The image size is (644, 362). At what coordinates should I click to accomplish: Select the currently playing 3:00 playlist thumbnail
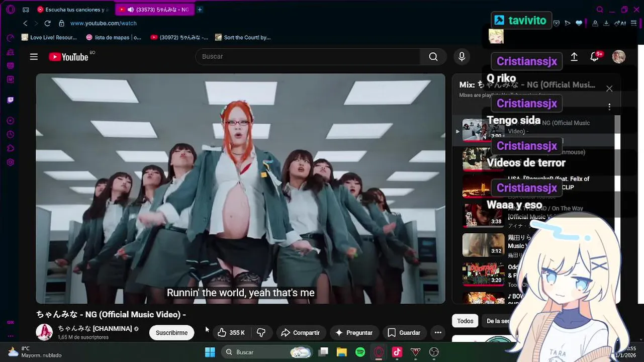tap(483, 130)
